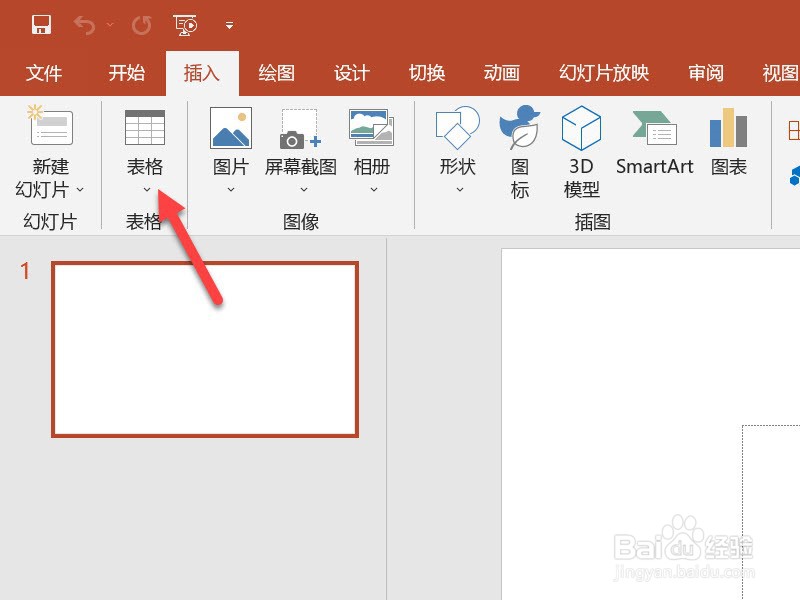800x600 pixels.
Task: Expand the 表格 dropdown chevron
Action: tap(147, 190)
